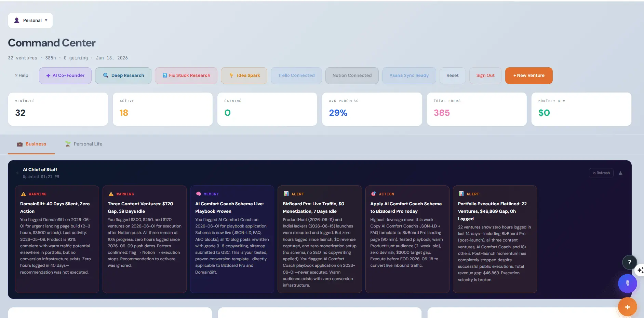Click the magnifier icon in Deep Research

coord(106,75)
